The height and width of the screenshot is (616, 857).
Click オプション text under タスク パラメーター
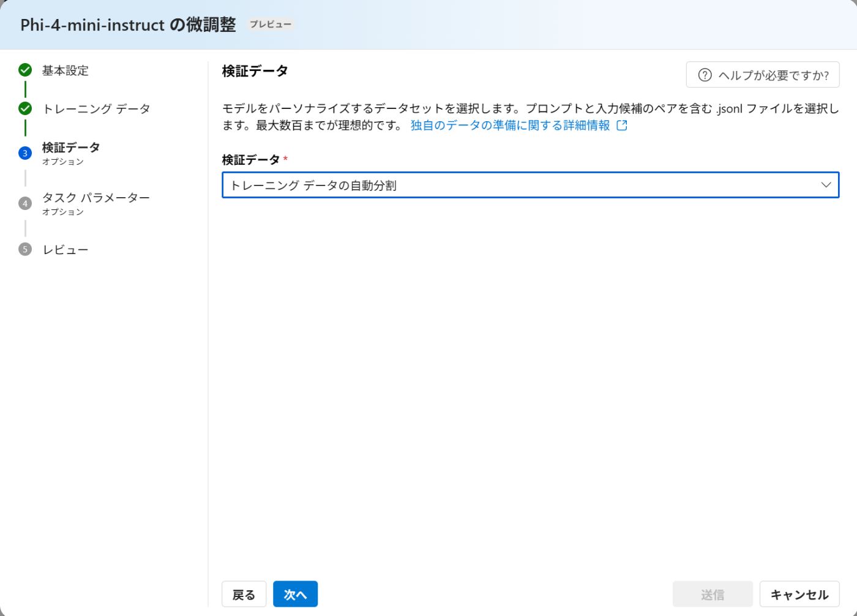point(63,212)
